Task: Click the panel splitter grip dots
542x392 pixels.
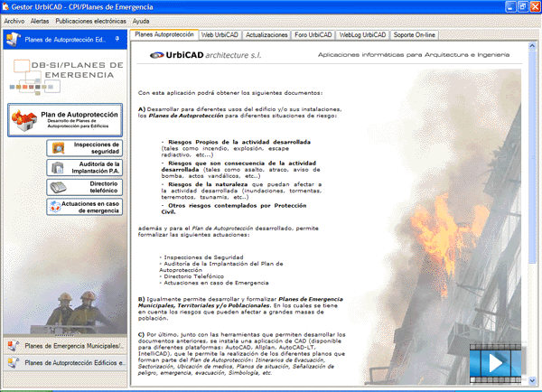Action: point(65,335)
